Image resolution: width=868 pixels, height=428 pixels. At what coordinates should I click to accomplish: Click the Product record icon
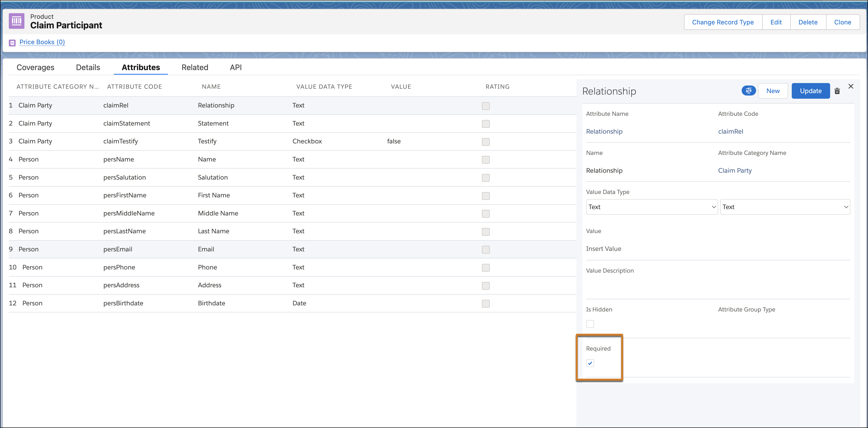(17, 21)
